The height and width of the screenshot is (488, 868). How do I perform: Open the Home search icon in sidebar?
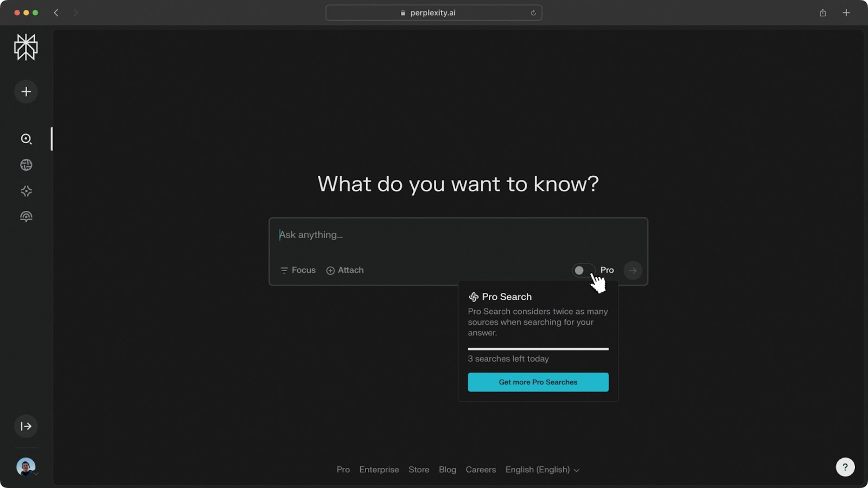(26, 139)
